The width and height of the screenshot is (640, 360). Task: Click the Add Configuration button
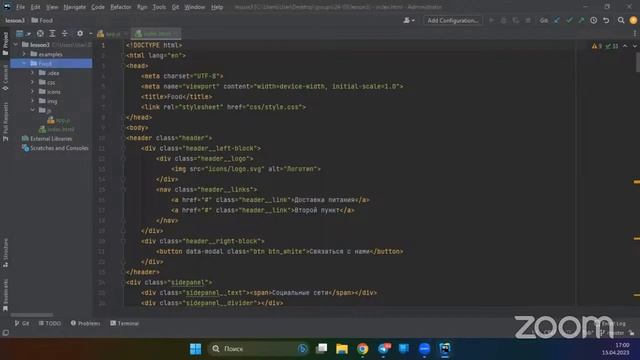click(x=453, y=20)
